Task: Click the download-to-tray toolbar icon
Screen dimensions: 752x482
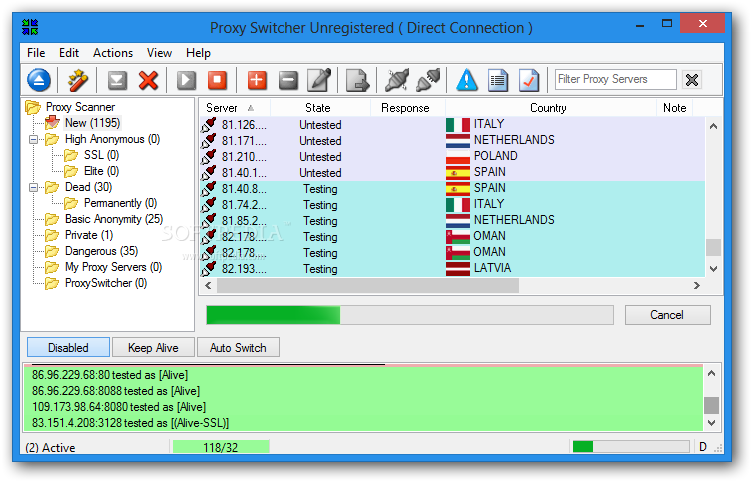Action: [x=117, y=80]
